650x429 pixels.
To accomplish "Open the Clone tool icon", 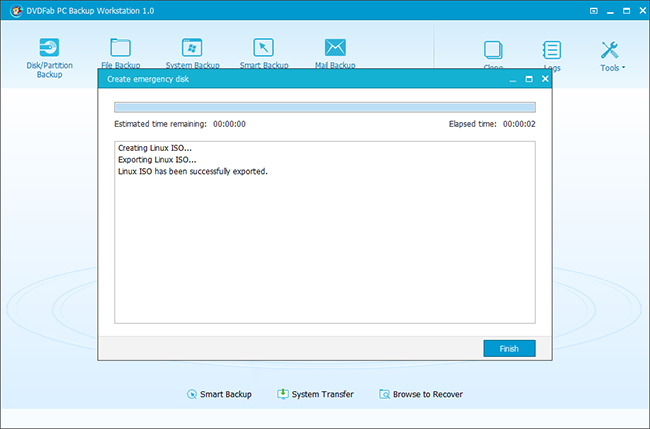I will tap(493, 50).
